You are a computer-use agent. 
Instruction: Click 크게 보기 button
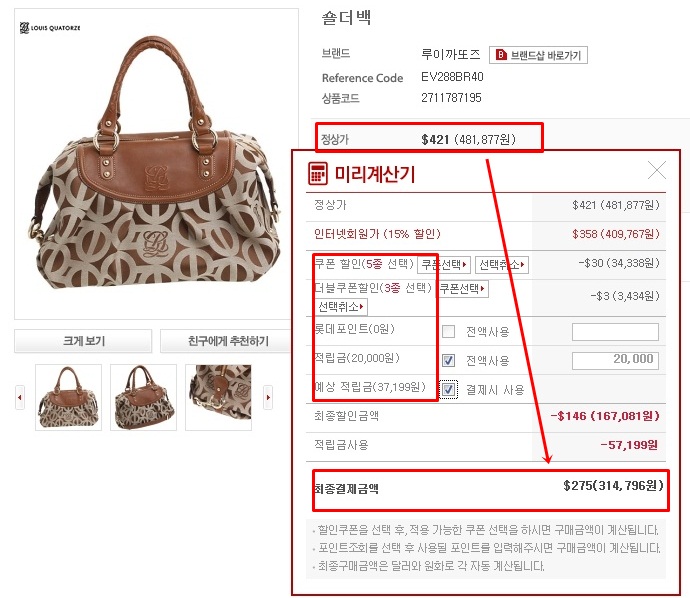click(x=83, y=341)
